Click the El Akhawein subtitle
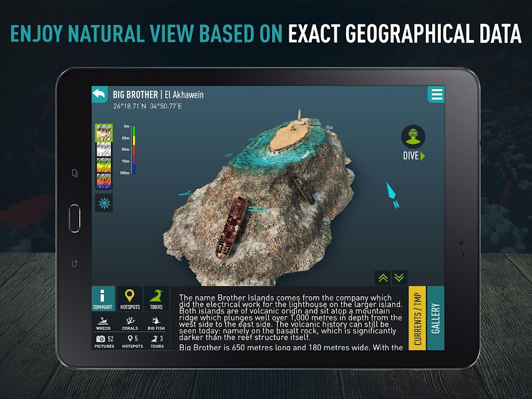This screenshot has width=532, height=399. pos(184,95)
